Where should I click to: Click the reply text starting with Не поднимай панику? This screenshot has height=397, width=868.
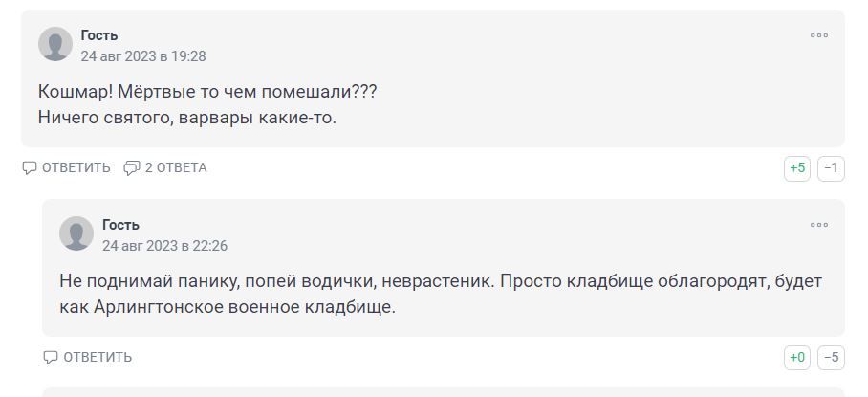tap(440, 282)
